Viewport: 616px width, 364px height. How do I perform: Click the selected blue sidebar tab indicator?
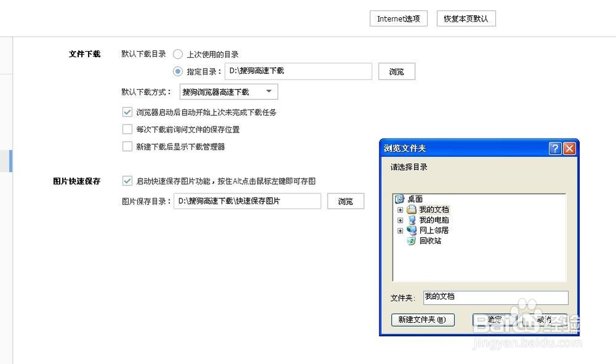[x=10, y=161]
